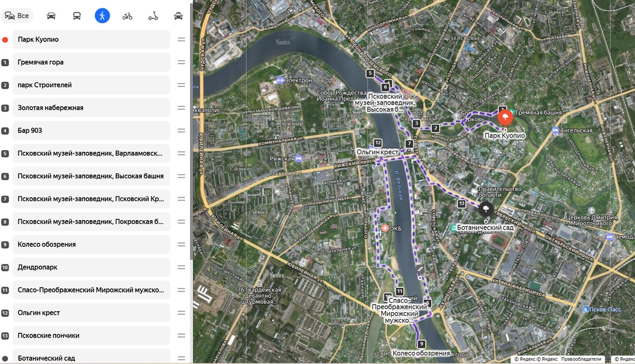635x364 pixels.
Task: Click the Гремячая башня map marker
Action: click(x=511, y=112)
